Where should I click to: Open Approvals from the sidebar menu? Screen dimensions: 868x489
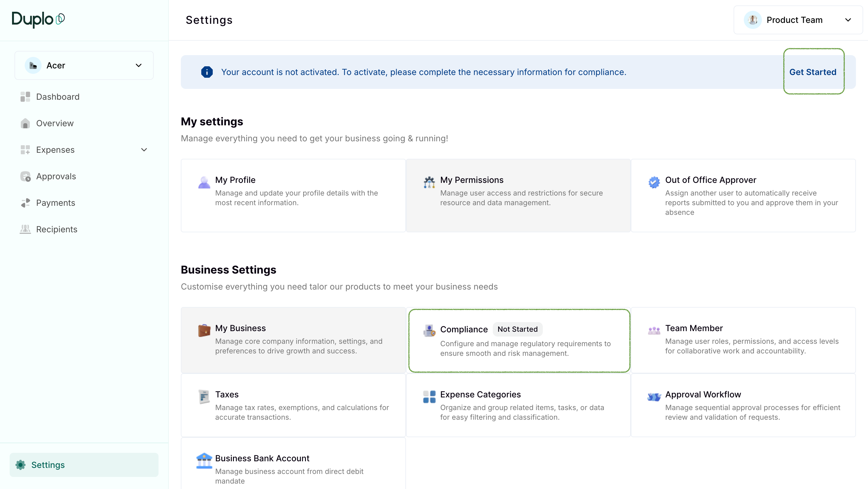pyautogui.click(x=56, y=176)
